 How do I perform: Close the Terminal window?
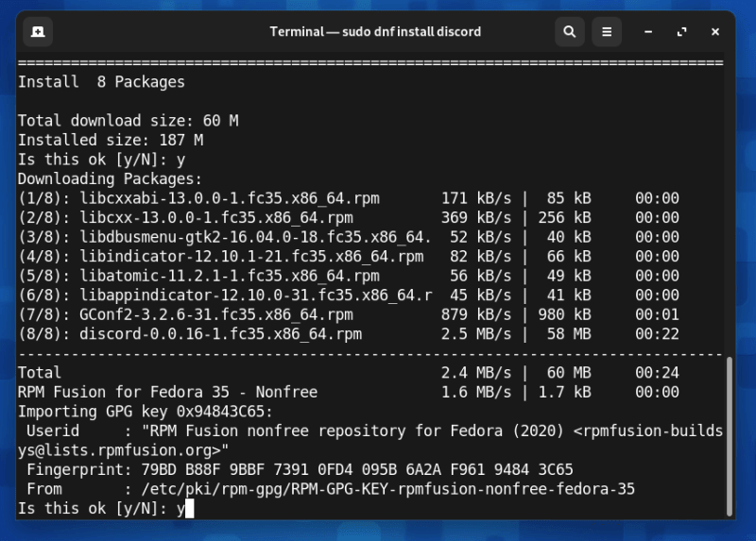coord(715,32)
